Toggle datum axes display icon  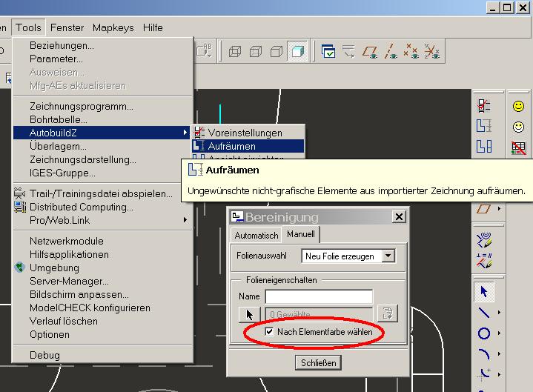click(x=391, y=52)
